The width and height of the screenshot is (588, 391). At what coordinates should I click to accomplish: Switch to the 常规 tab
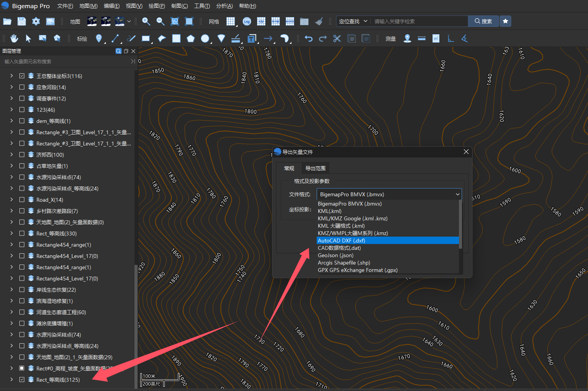click(289, 168)
